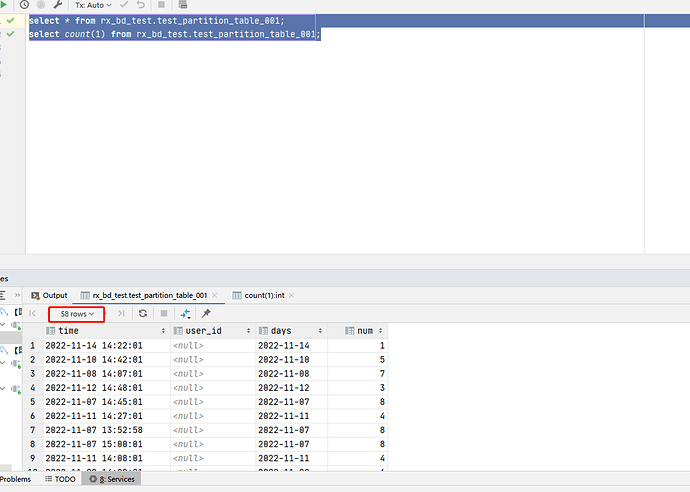Jump to last page of results
This screenshot has height=492, width=690.
(x=122, y=314)
